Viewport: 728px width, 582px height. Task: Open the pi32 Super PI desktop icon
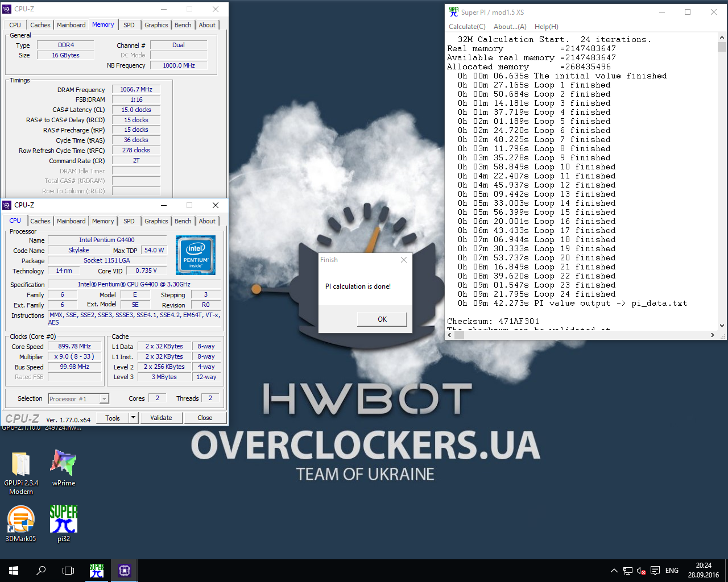coord(63,523)
